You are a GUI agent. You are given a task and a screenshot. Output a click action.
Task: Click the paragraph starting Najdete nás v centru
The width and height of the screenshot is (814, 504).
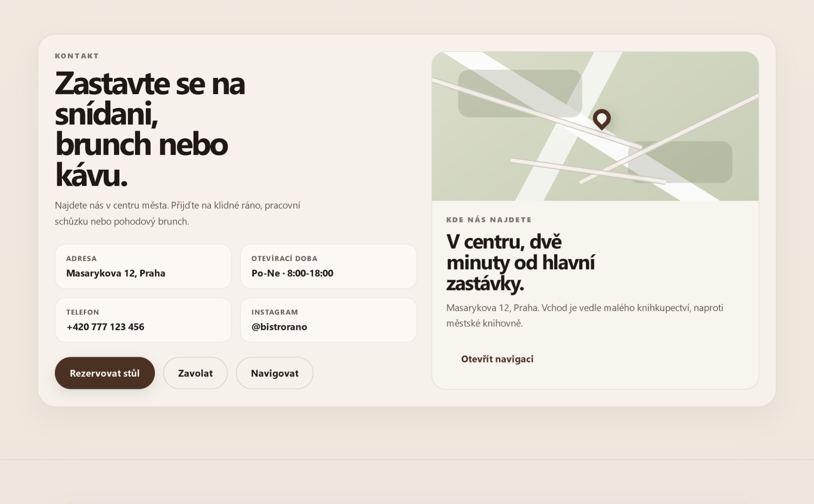pyautogui.click(x=178, y=213)
